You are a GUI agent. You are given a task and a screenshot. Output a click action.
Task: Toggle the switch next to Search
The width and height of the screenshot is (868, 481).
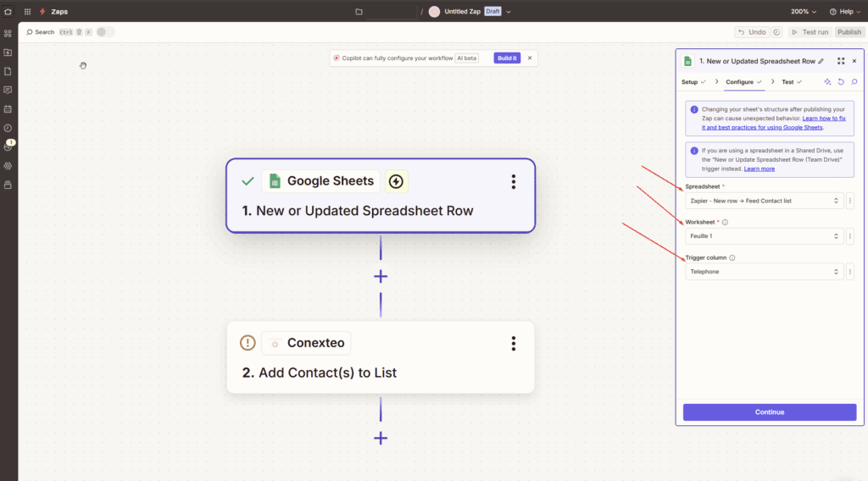(105, 32)
